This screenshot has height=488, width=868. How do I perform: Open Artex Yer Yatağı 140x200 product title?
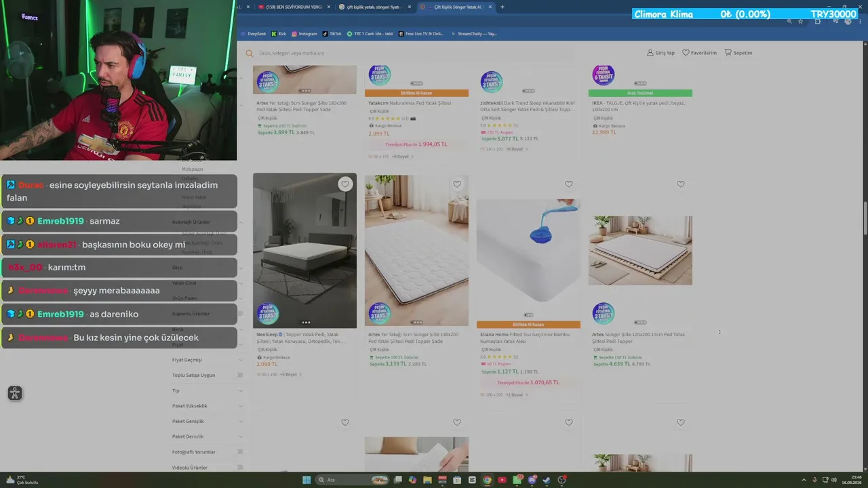coord(414,338)
